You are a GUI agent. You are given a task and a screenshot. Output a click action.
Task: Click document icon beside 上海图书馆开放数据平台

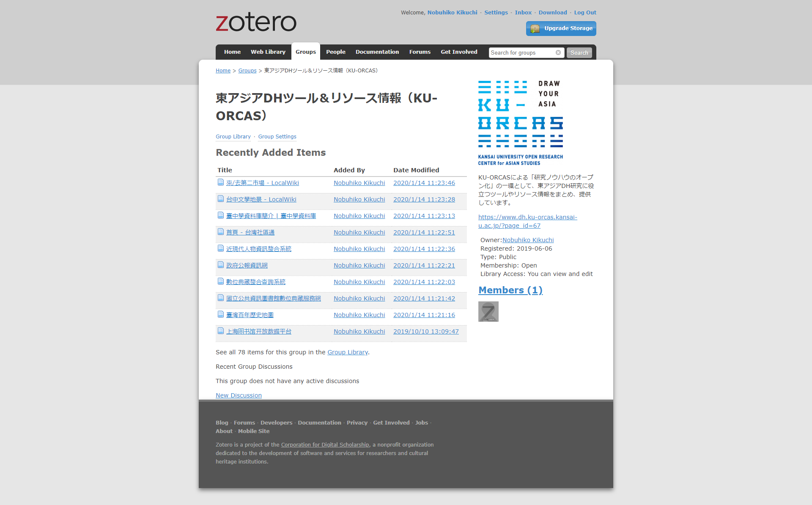point(221,331)
